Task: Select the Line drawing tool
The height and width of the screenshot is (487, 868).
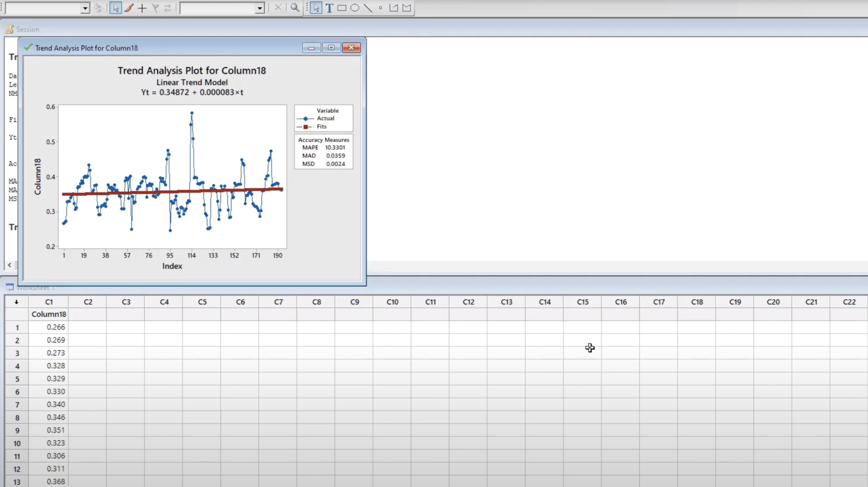Action: point(368,8)
